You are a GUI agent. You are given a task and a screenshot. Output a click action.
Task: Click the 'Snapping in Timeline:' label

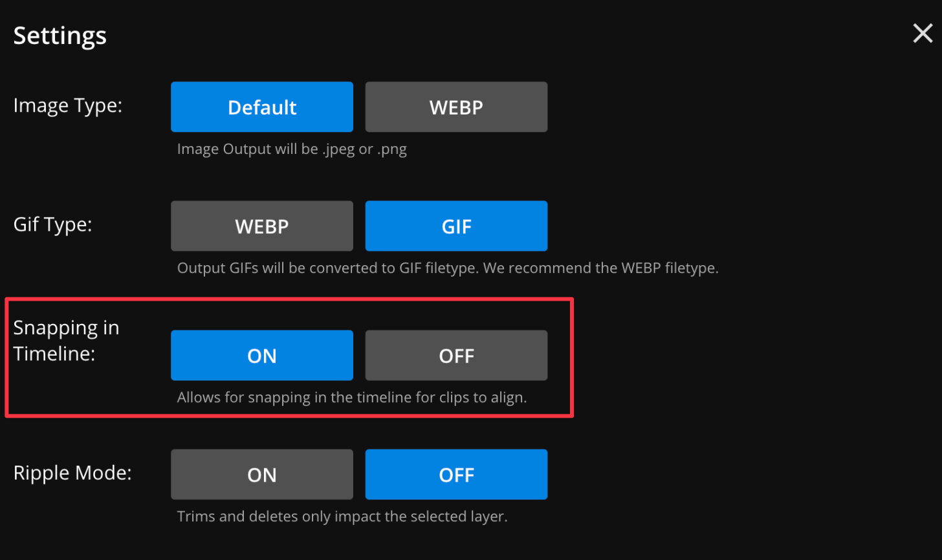[x=66, y=340]
